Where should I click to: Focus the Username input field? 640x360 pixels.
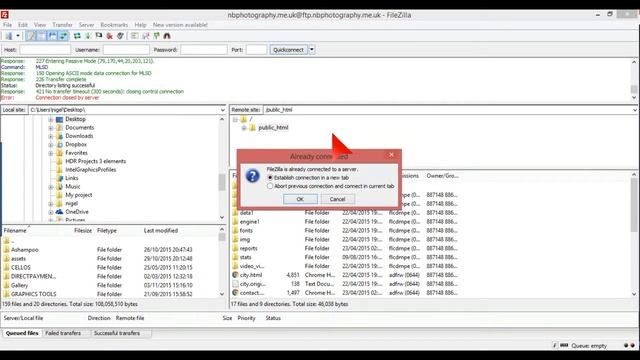pos(126,50)
